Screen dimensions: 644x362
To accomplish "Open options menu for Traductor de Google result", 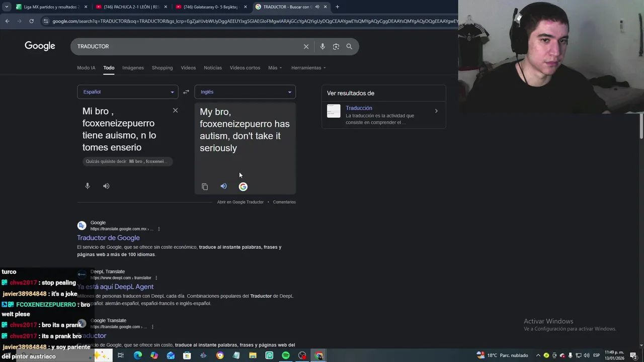I will (159, 229).
